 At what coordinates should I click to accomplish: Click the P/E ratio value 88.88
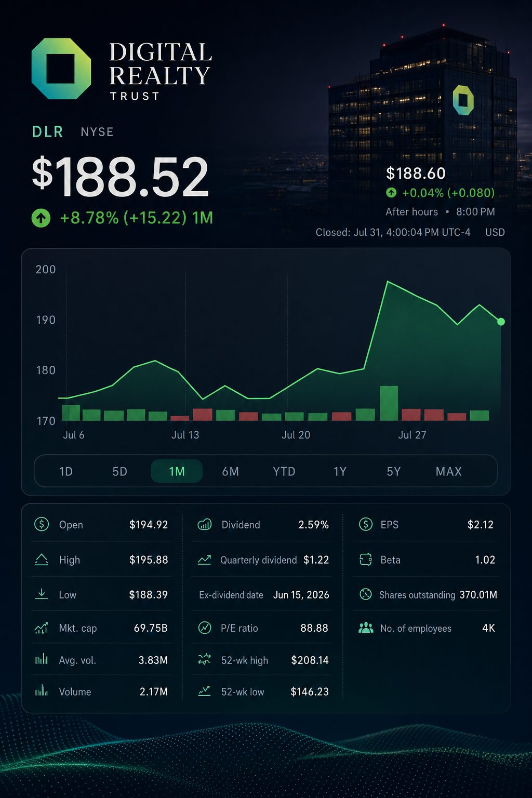[x=314, y=628]
